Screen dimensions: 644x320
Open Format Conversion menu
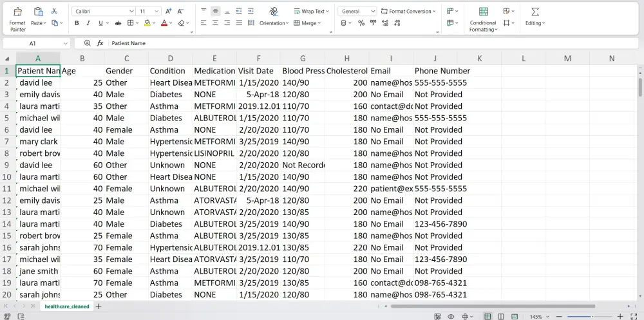[408, 11]
